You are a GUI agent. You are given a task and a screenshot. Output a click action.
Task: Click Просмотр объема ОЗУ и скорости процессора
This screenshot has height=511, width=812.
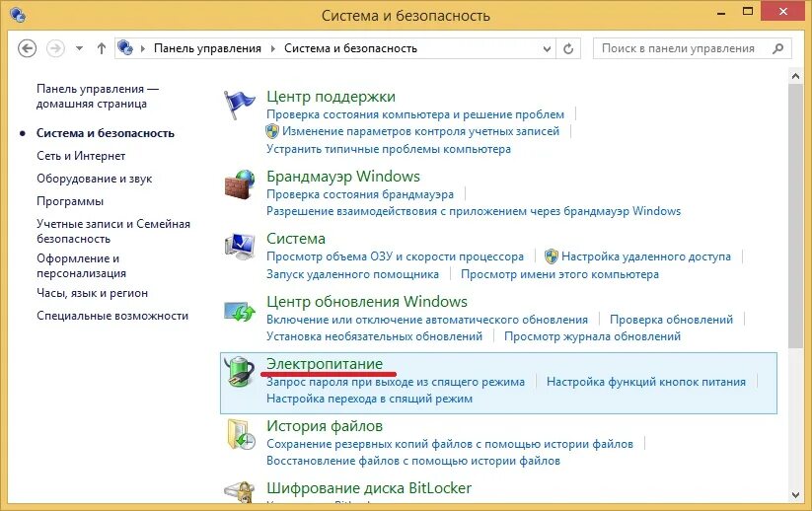(x=395, y=256)
